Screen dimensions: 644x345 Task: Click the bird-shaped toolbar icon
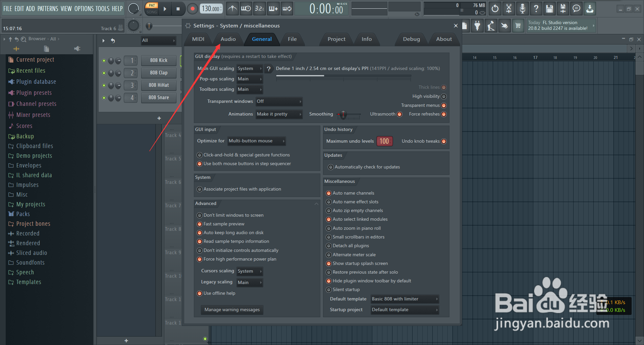click(x=504, y=26)
